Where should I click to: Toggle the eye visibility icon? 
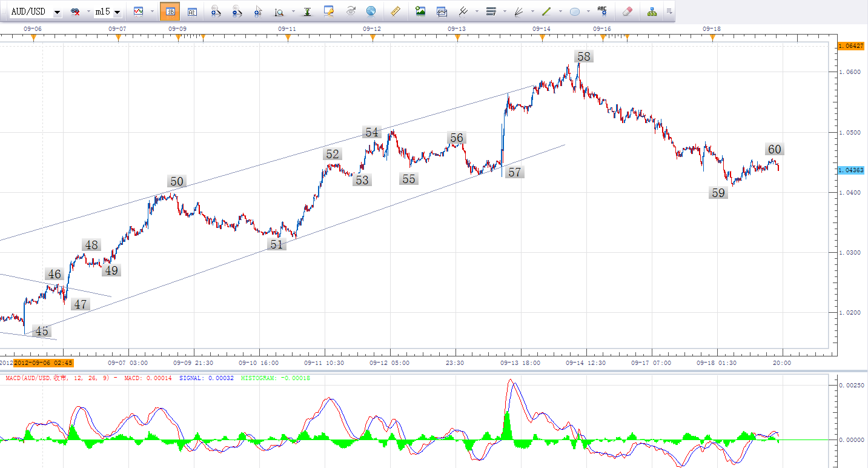[x=351, y=12]
